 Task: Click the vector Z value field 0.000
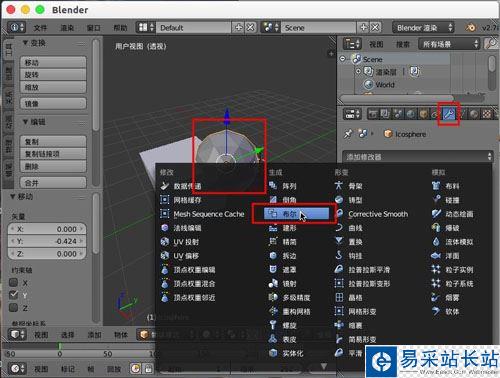click(x=47, y=253)
